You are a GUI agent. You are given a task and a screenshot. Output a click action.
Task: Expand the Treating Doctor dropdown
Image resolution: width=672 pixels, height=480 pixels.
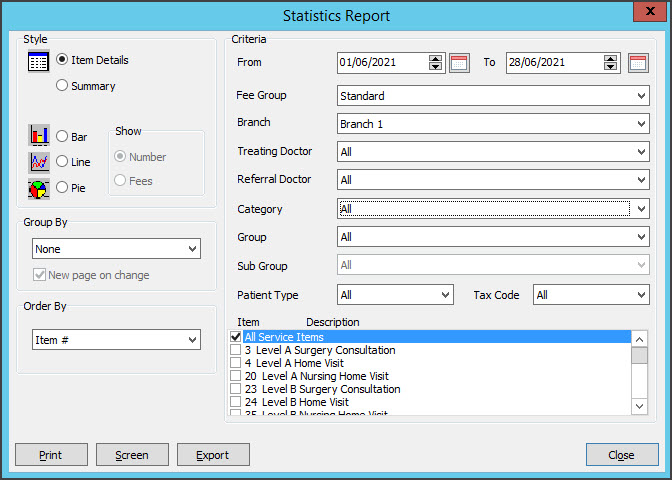tap(640, 153)
